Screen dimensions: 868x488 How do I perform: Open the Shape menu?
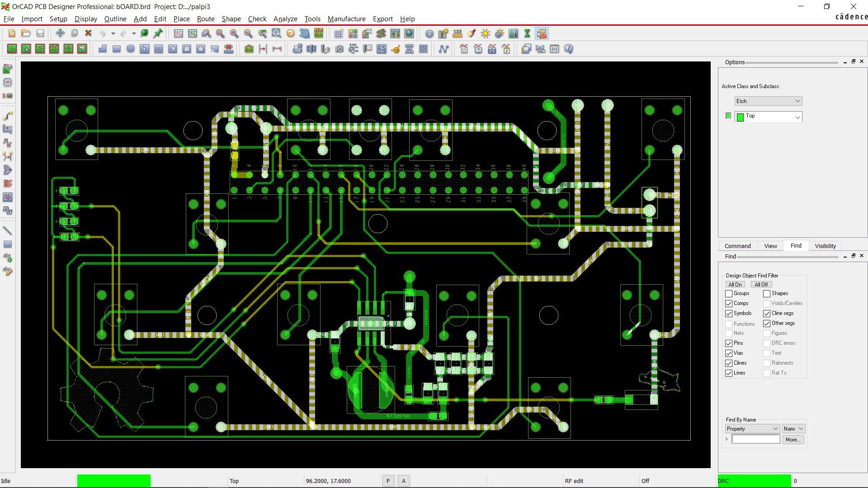tap(231, 19)
